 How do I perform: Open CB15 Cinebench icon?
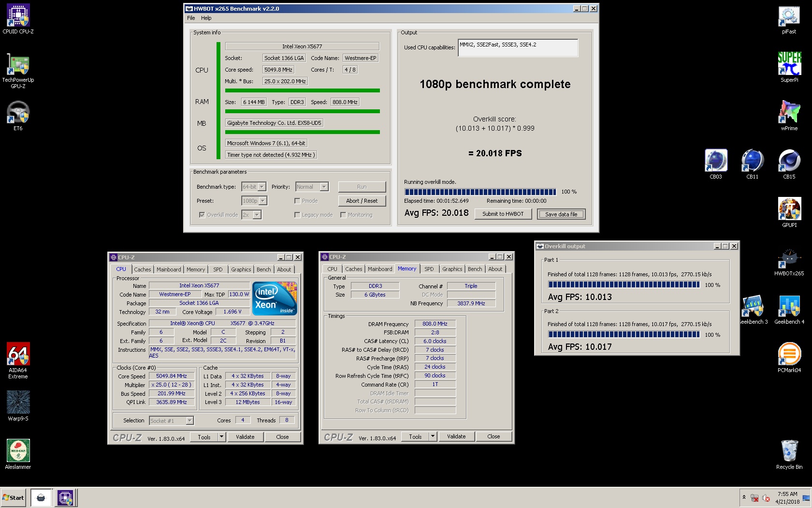point(789,164)
